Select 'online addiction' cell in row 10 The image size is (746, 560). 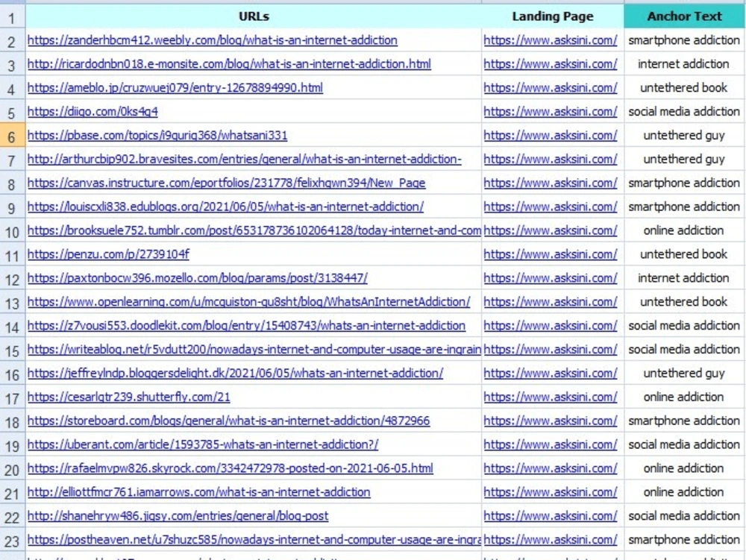pyautogui.click(x=684, y=230)
